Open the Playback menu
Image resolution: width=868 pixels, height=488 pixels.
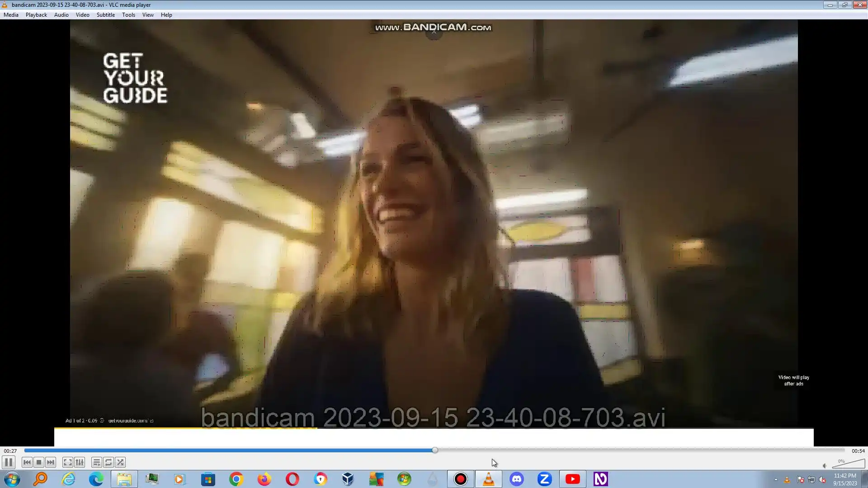pos(36,15)
